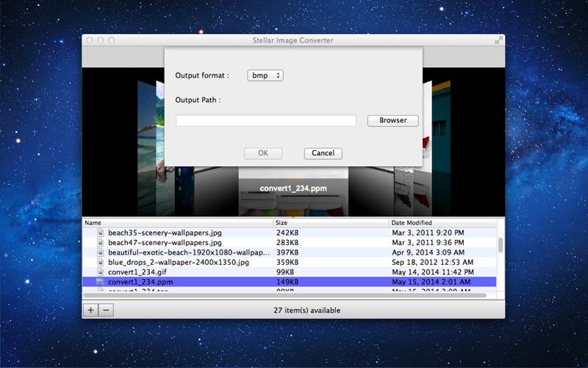Click the Output Path text field
This screenshot has height=368, width=588.
pos(266,121)
